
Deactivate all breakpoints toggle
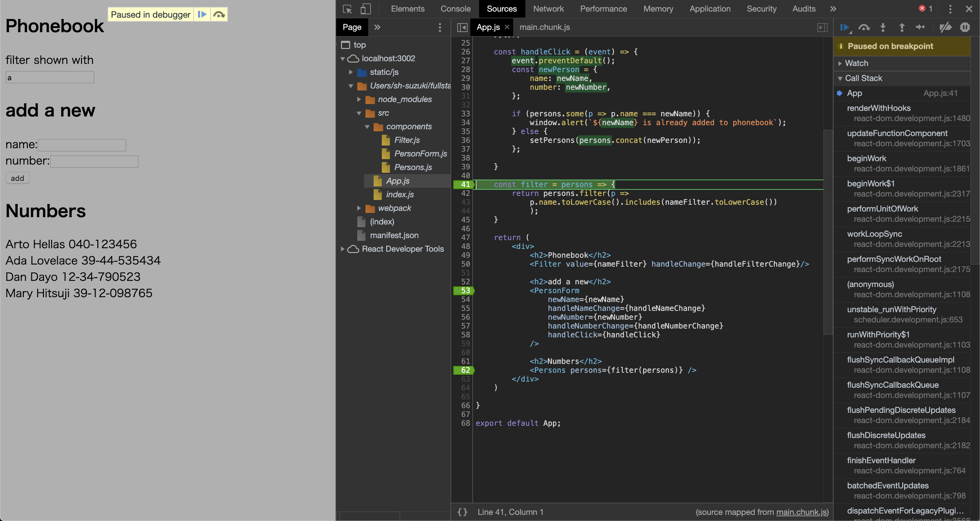(945, 28)
